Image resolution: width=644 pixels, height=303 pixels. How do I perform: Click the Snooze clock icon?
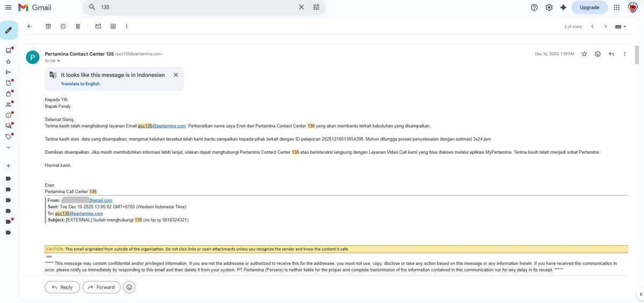tap(63, 26)
